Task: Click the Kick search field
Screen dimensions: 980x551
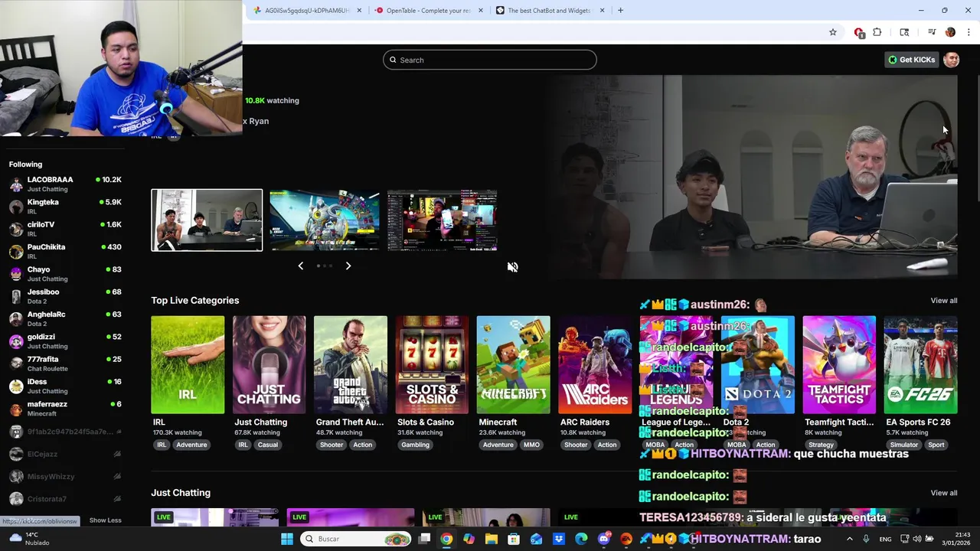Action: pyautogui.click(x=490, y=60)
